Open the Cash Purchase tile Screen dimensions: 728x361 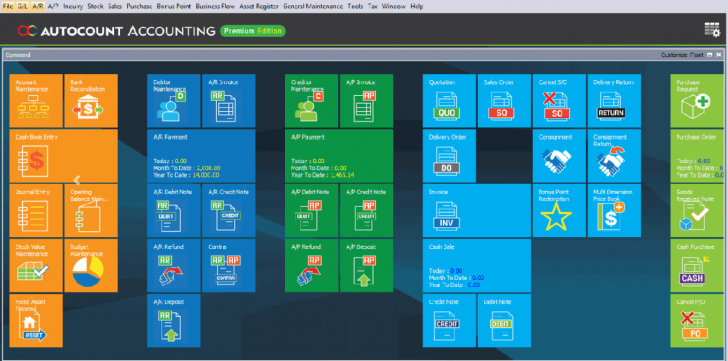click(697, 265)
